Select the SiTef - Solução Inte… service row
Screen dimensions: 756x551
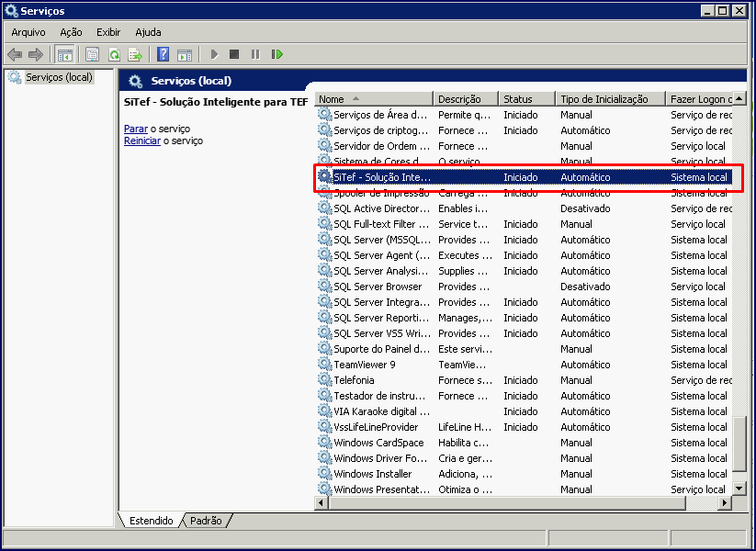pos(525,177)
